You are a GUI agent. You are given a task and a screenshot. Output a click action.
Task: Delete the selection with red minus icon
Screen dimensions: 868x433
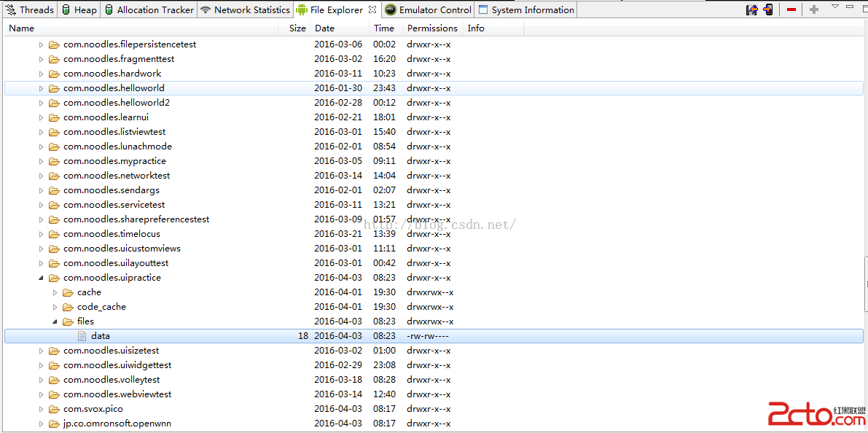point(791,10)
